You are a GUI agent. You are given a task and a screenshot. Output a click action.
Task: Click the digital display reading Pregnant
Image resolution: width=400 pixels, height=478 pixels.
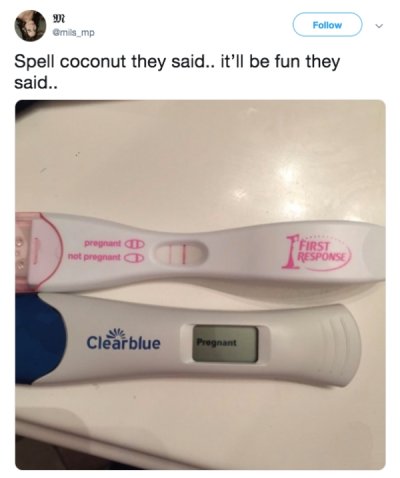click(226, 344)
